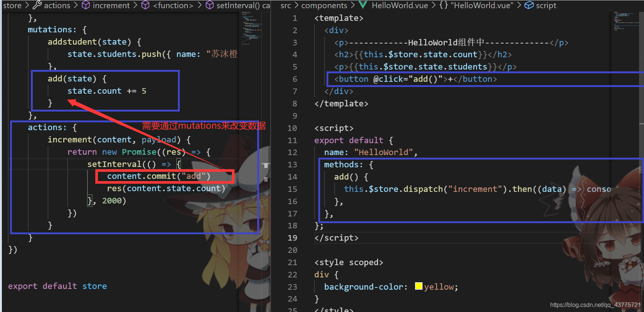
Task: Click the left editor minimap
Action: tap(250, 28)
